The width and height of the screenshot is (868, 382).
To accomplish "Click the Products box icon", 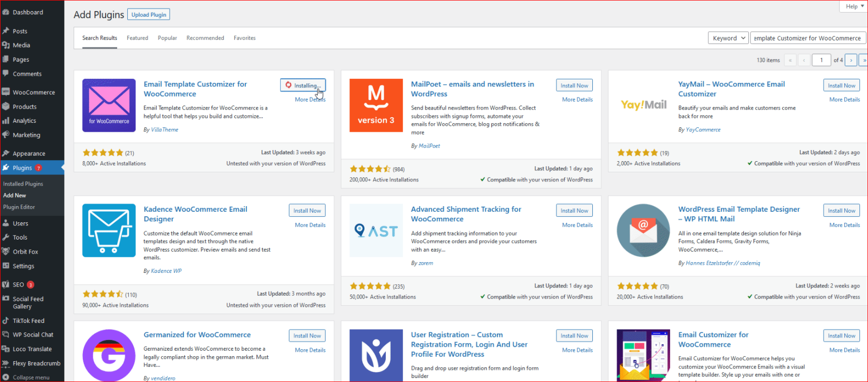I will coord(6,107).
